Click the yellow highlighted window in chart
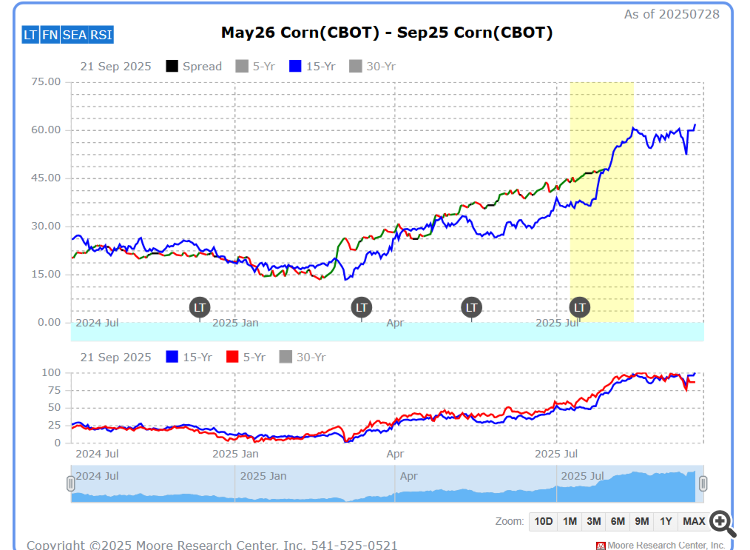Screen dimensions: 750x550 pos(602,202)
